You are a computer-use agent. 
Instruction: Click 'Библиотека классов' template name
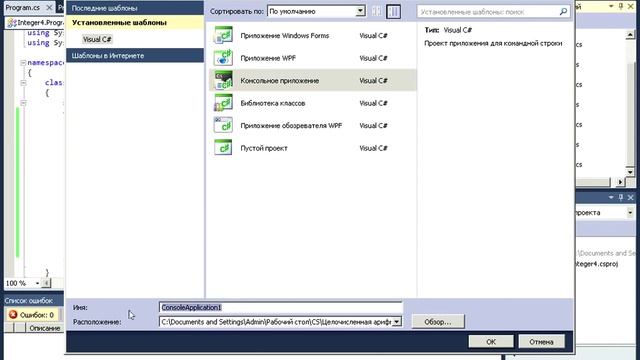tap(273, 103)
